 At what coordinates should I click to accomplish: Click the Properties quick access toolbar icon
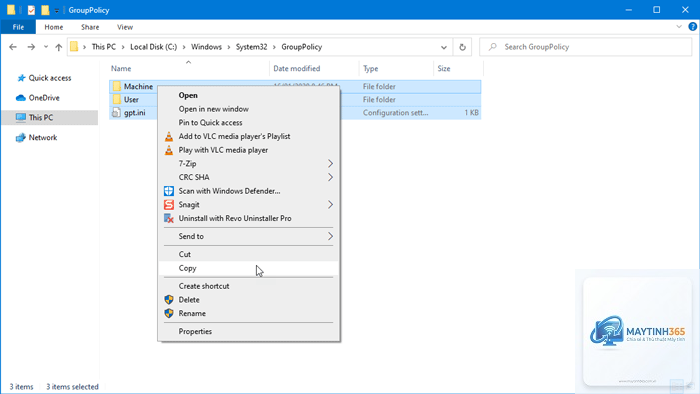pyautogui.click(x=31, y=10)
